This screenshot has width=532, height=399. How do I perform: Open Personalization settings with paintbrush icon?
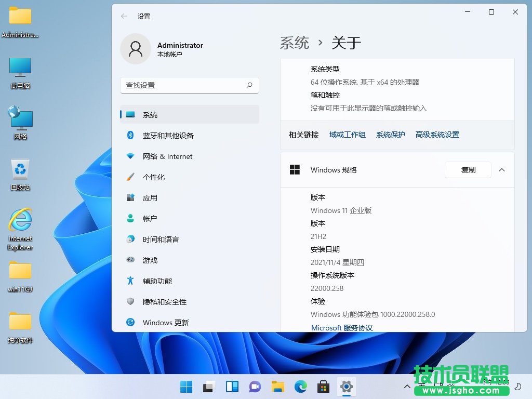pyautogui.click(x=153, y=177)
